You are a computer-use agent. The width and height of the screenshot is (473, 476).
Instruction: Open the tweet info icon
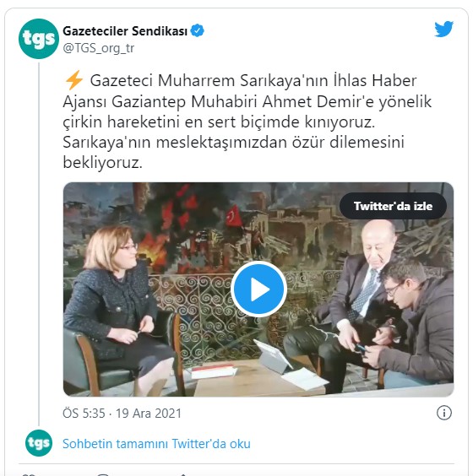(443, 413)
